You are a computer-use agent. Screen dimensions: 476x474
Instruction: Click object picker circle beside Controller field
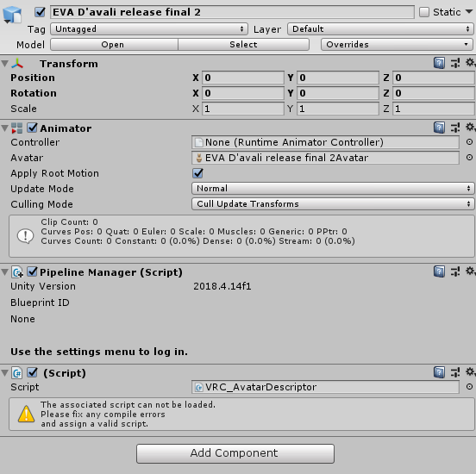pyautogui.click(x=469, y=141)
